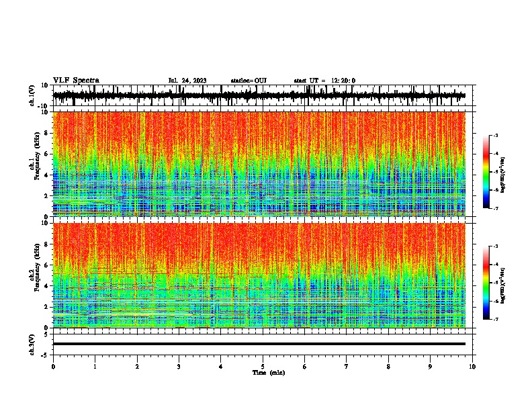Screen dimensions: 532x411
Task: Select the "ch.3(V)" axis label
Action: (32, 345)
